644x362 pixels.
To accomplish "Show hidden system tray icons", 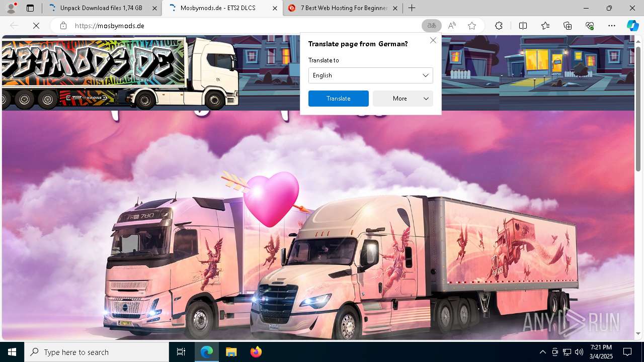I will tap(542, 352).
